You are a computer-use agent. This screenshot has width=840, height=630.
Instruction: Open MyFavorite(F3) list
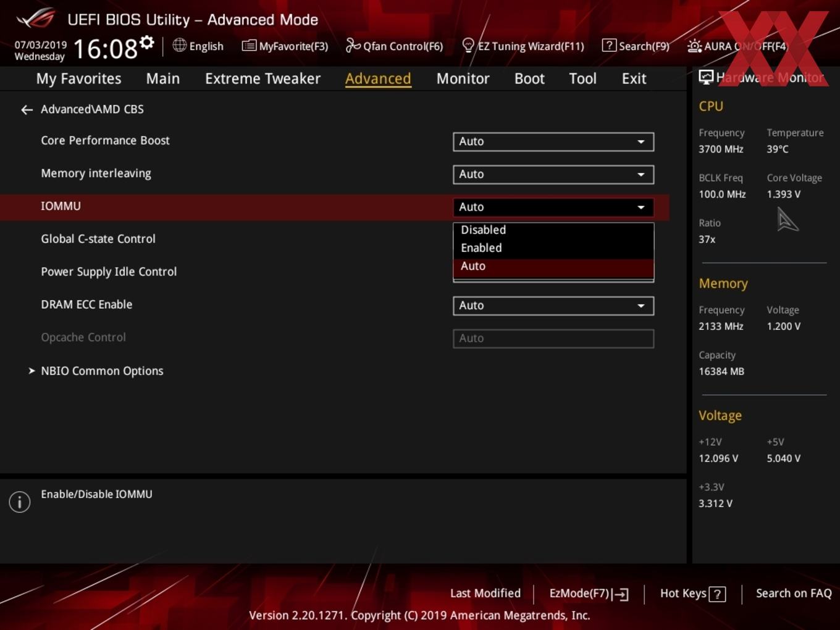point(285,46)
